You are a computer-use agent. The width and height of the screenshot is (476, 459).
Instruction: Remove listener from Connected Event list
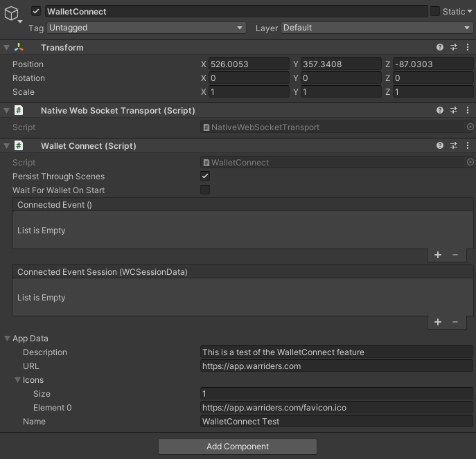point(455,255)
